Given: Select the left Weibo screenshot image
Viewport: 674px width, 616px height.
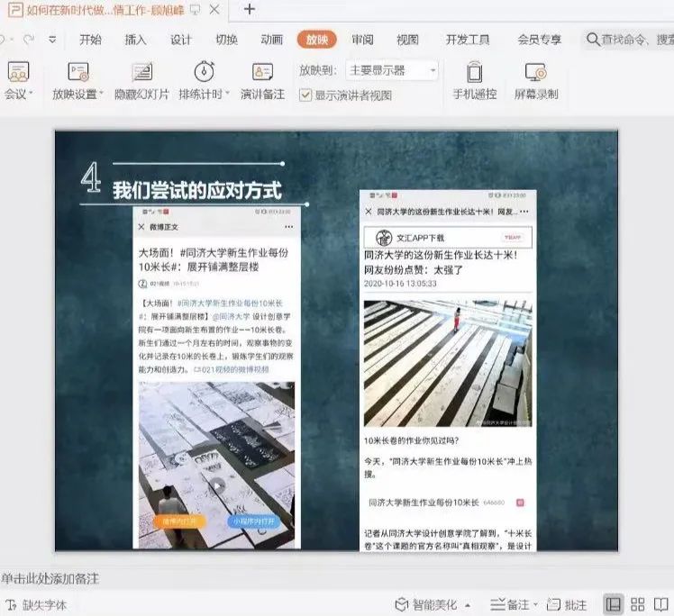Looking at the screenshot, I should [x=216, y=378].
